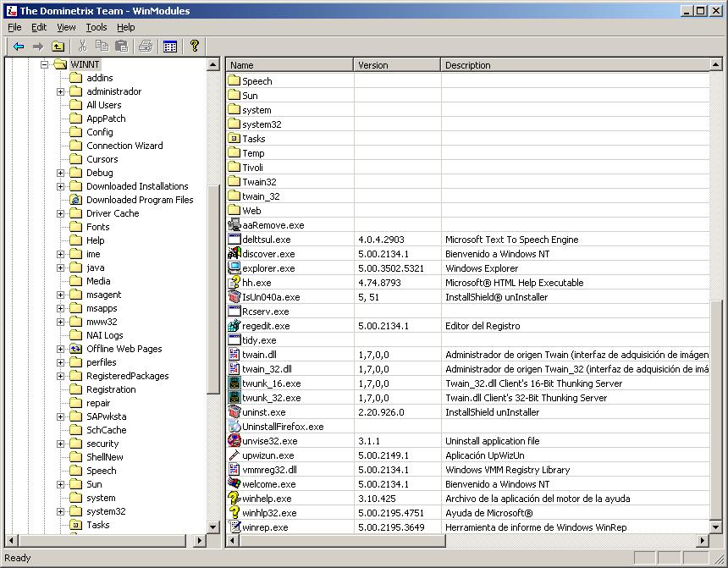Select the discover.exe file icon

tap(234, 254)
